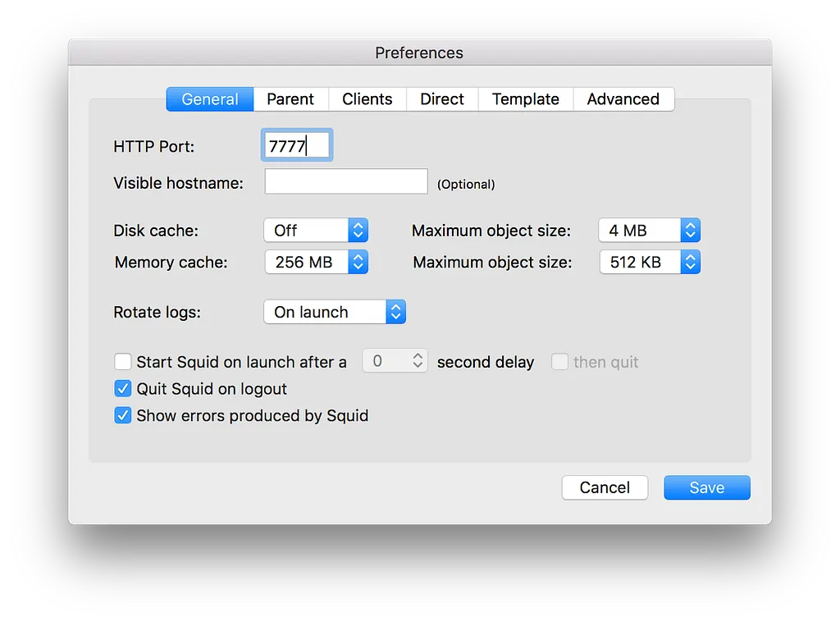Image resolution: width=840 pixels, height=622 pixels.
Task: Enable Start Squid on launch checkbox
Action: [123, 362]
